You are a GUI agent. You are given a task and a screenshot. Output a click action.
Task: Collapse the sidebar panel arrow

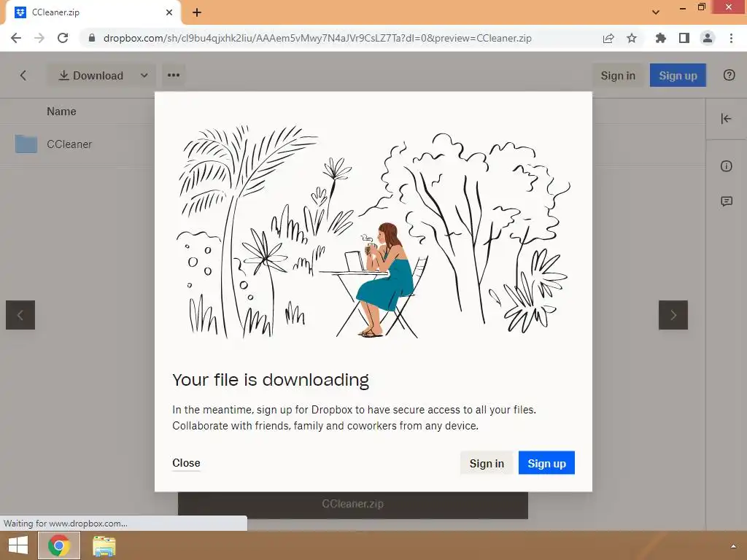(726, 119)
